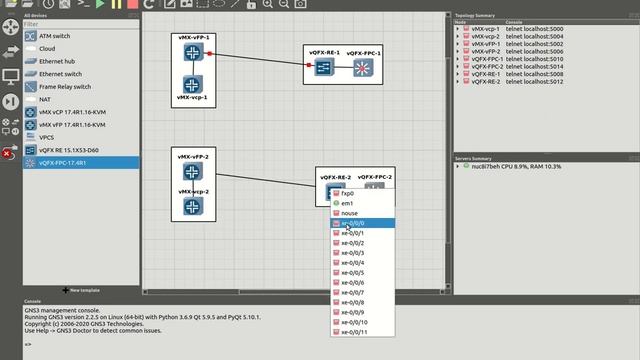Expand vMX-vFP-1 in Topology Summary
This screenshot has width=640, height=360.
click(458, 44)
